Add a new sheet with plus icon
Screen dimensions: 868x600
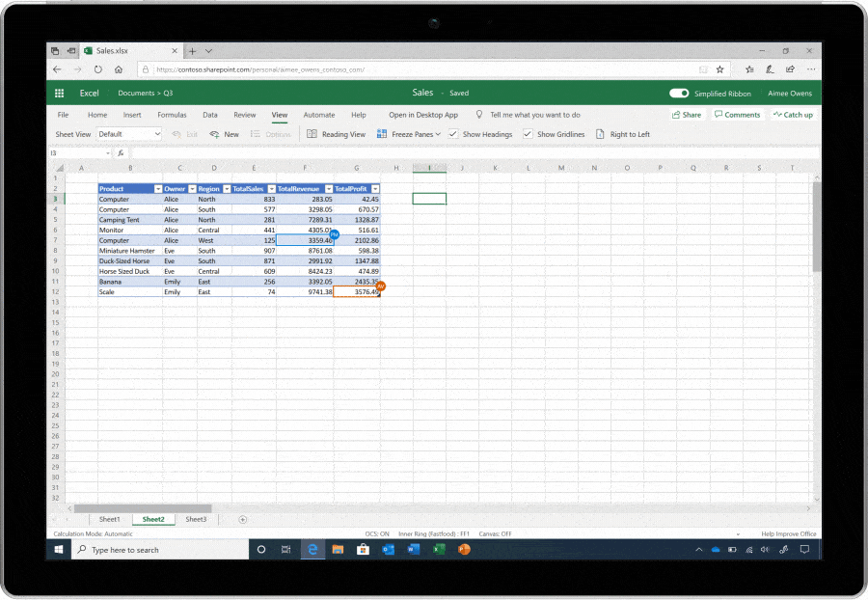(242, 519)
